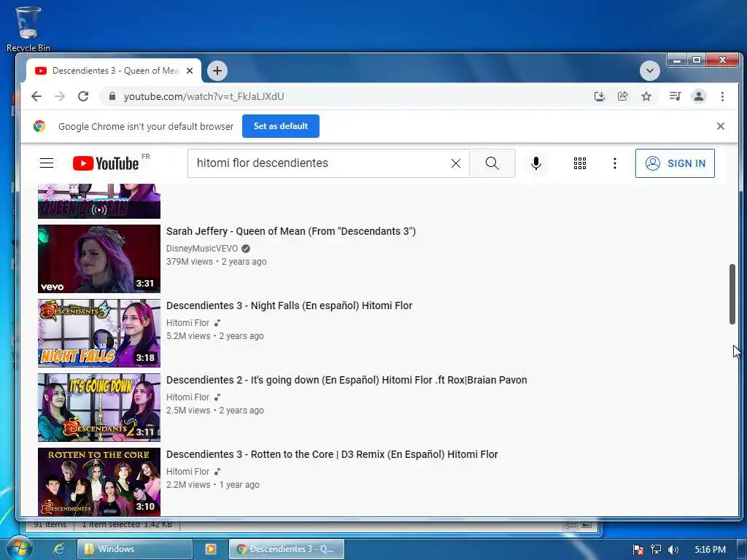Viewport: 747px width, 560px height.
Task: Open Rotten to the Core thumbnail
Action: pos(99,481)
